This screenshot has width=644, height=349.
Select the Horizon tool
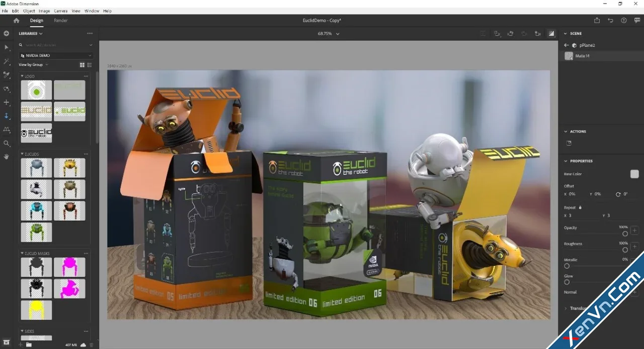7,129
